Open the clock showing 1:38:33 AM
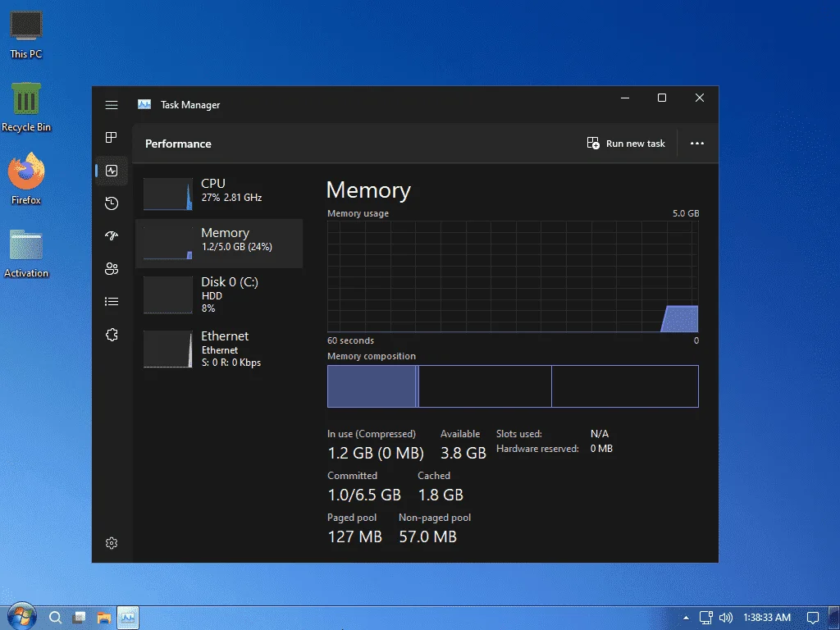This screenshot has height=630, width=840. point(767,618)
